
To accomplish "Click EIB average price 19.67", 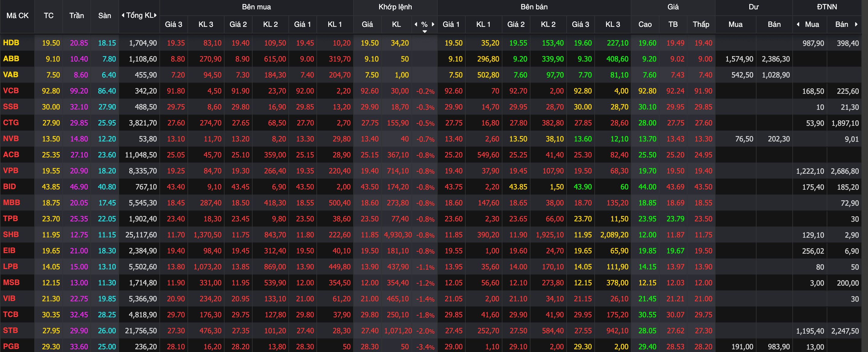I will (x=675, y=251).
